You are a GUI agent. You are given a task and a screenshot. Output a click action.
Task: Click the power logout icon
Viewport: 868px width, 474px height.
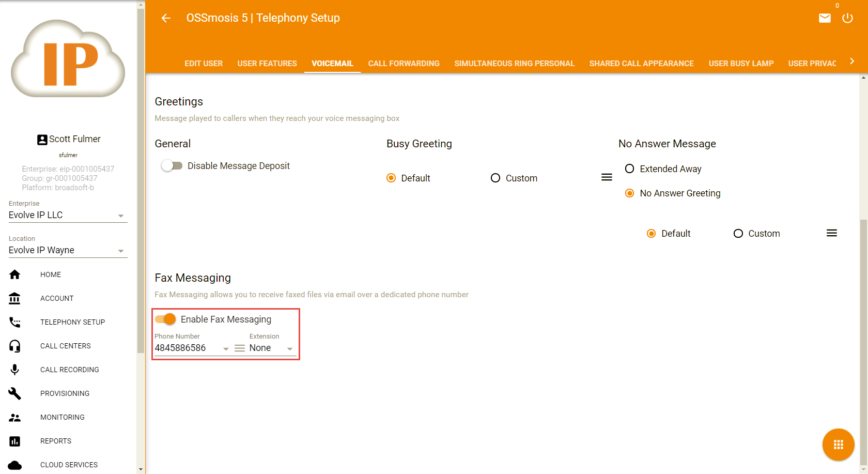point(847,18)
